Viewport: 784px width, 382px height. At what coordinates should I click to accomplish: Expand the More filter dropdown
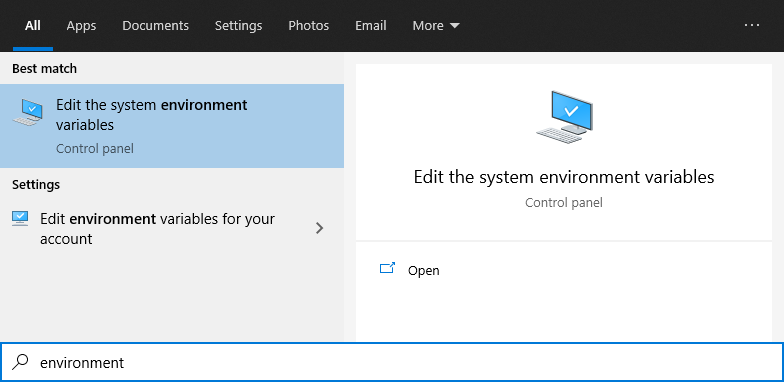[x=436, y=26]
